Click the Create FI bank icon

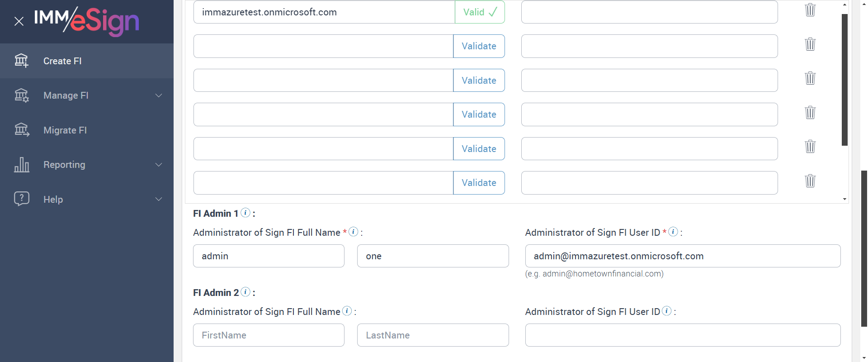pos(21,61)
